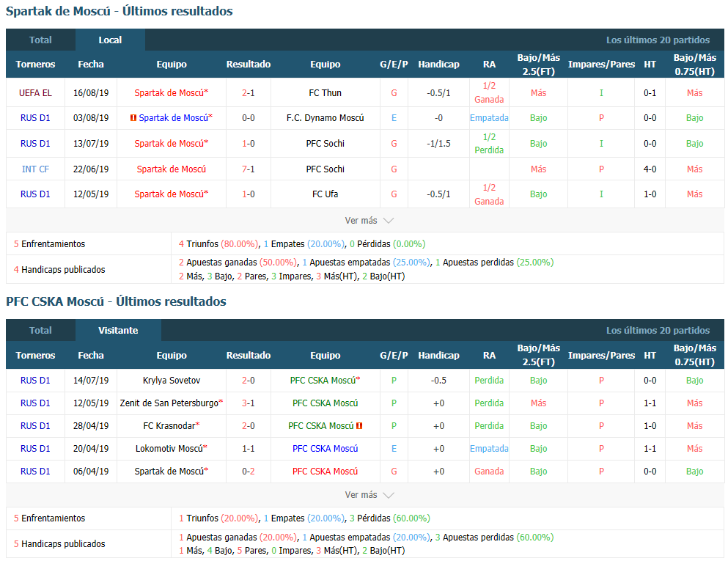Click the '5 Handicaps publicados' label
The image size is (728, 561).
point(59,544)
